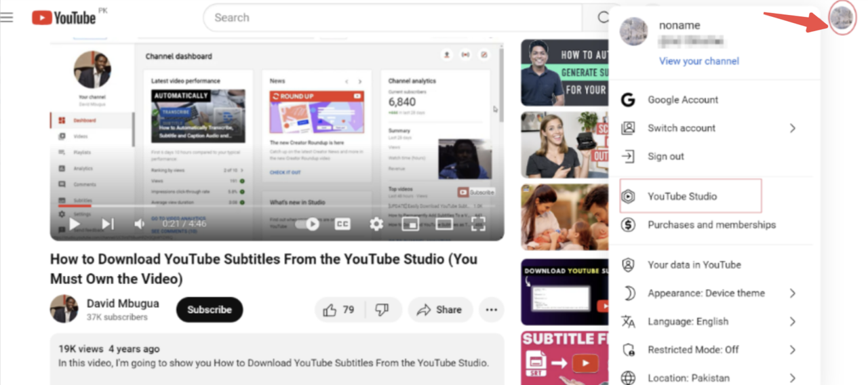This screenshot has height=385, width=868.
Task: Expand Location: Pakistan chevron
Action: coord(792,378)
